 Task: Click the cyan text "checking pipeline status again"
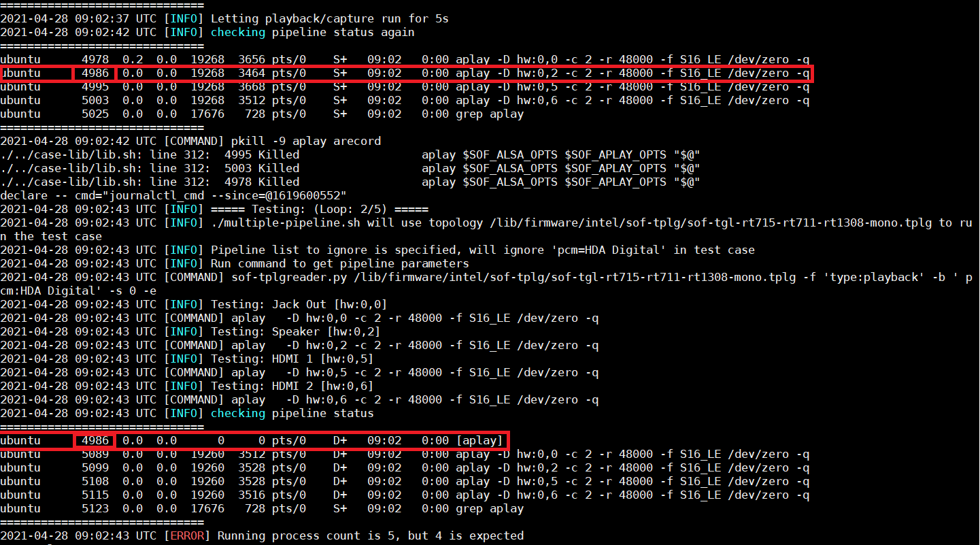(x=313, y=33)
